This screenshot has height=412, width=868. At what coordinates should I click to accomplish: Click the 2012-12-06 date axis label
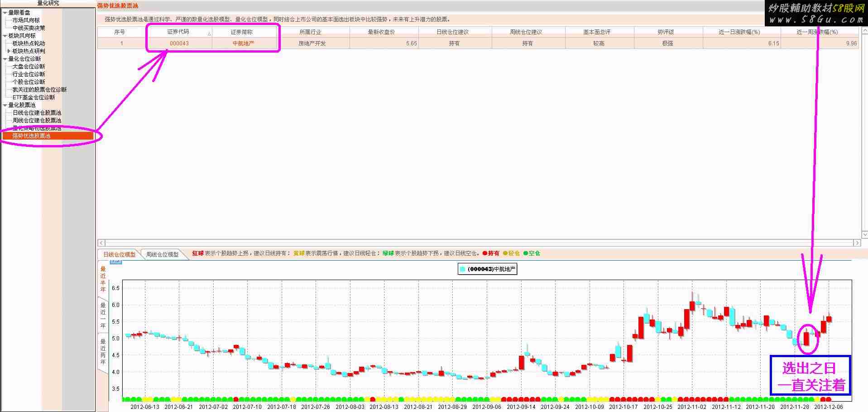point(829,407)
